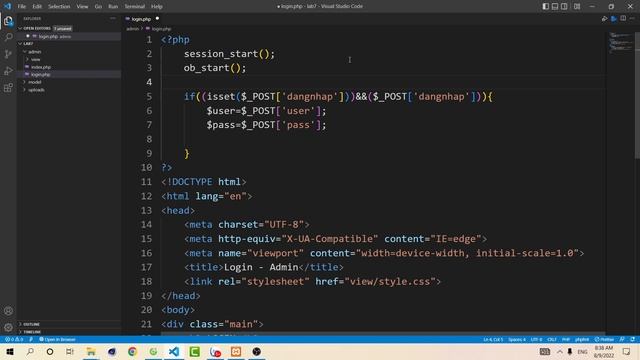
Task: Open the Help menu
Action: point(157,7)
